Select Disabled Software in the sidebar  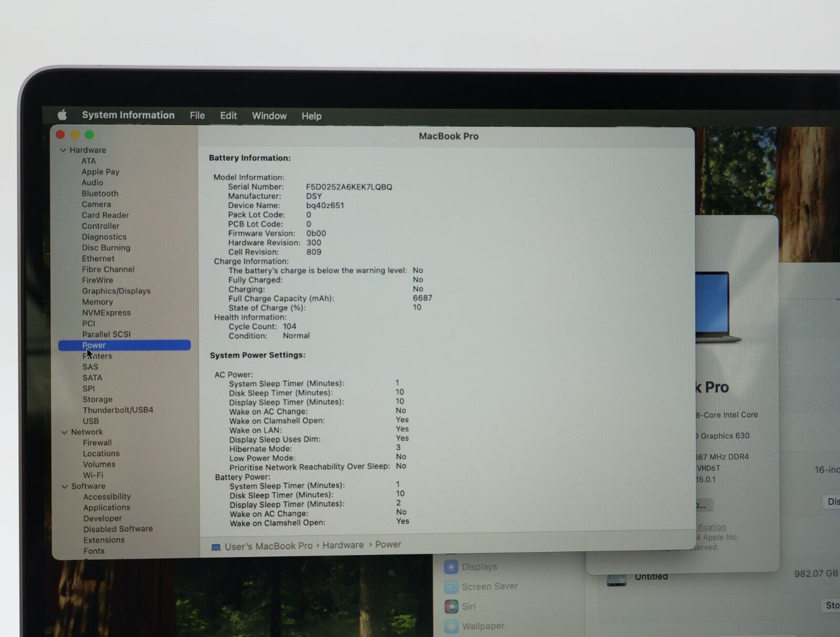[x=118, y=529]
